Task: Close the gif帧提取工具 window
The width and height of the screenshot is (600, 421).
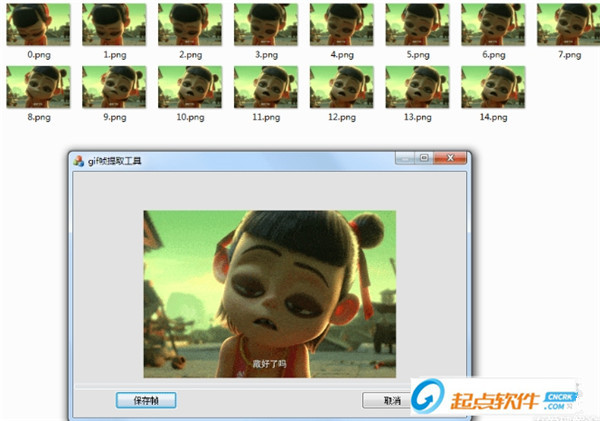Action: [x=450, y=158]
